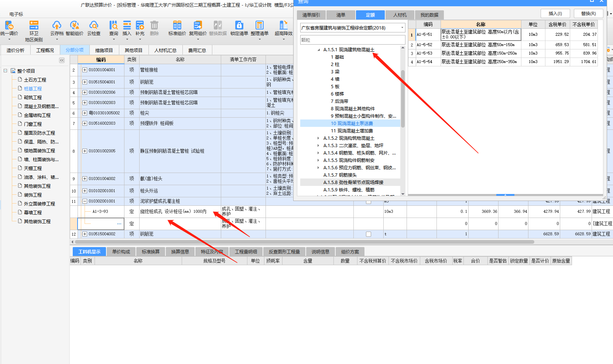Open the 我的数据 tab in query dialog
The image size is (613, 364).
click(429, 15)
